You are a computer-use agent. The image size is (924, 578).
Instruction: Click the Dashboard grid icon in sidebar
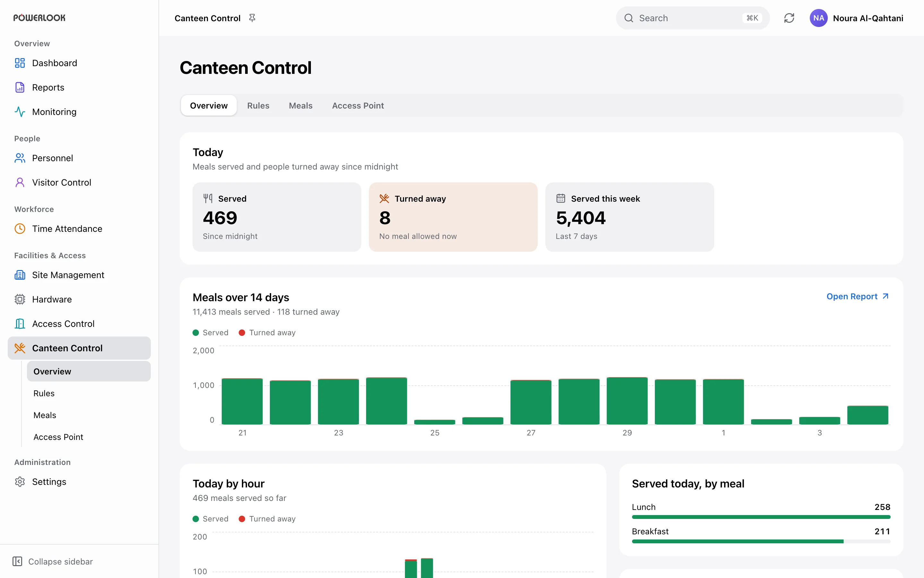click(20, 63)
